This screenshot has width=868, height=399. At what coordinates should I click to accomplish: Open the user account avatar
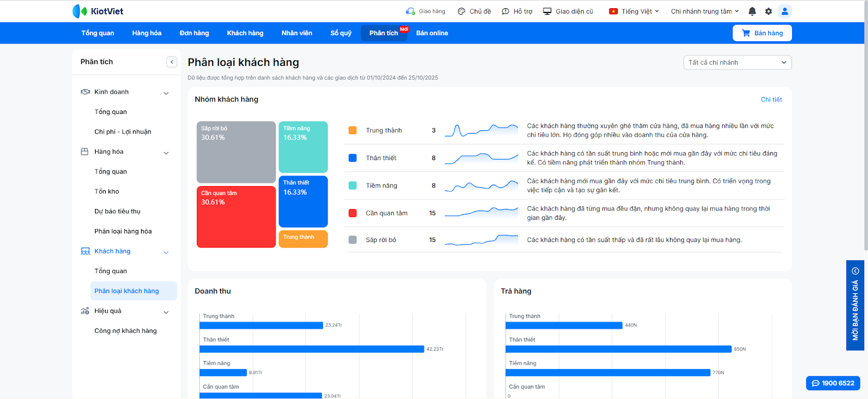(784, 11)
